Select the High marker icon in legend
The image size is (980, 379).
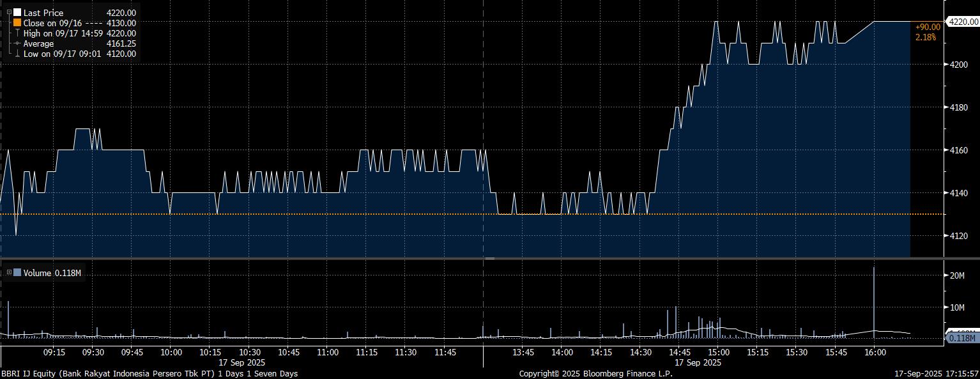click(x=17, y=33)
